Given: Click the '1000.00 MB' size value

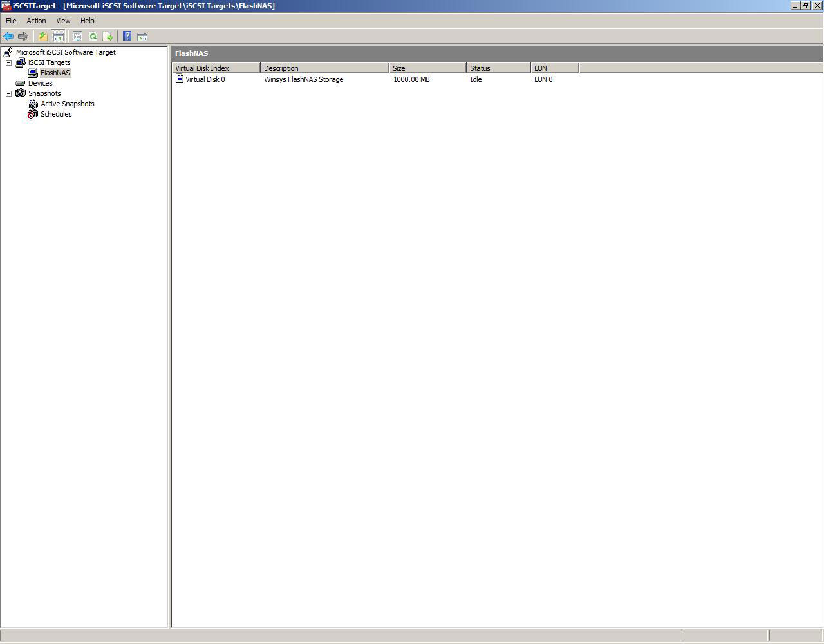Looking at the screenshot, I should [x=411, y=79].
